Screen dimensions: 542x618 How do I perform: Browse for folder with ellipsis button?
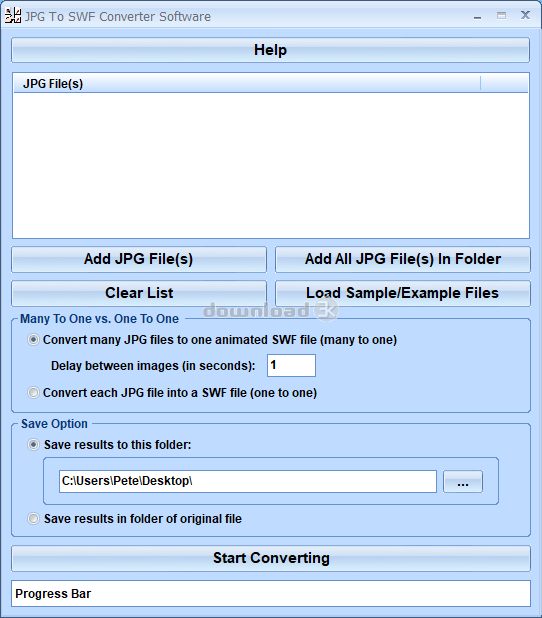pos(463,482)
